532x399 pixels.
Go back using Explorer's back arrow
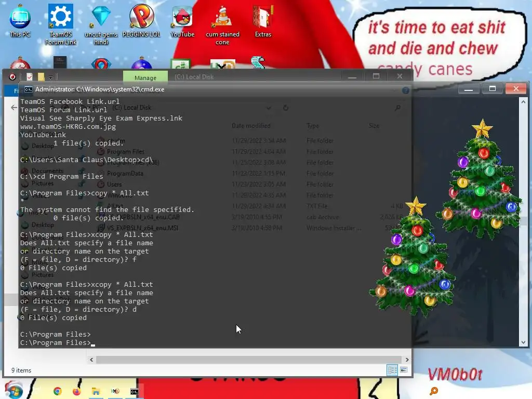point(14,108)
